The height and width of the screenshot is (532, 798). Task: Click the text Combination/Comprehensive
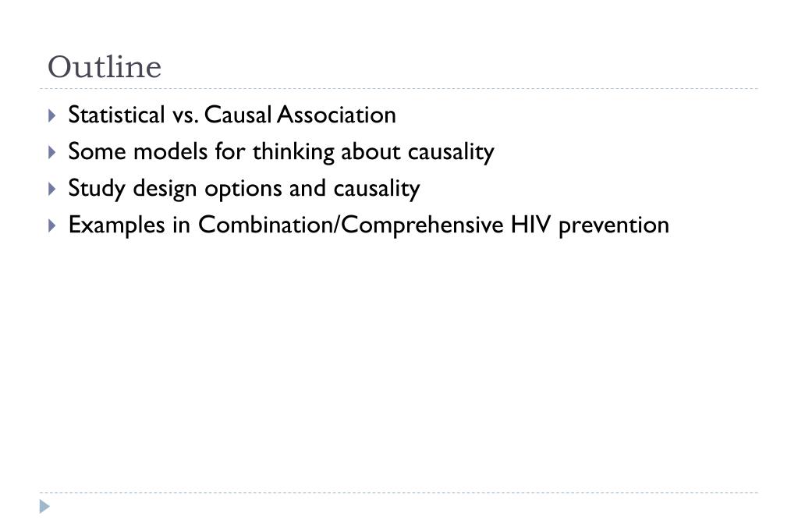[351, 225]
